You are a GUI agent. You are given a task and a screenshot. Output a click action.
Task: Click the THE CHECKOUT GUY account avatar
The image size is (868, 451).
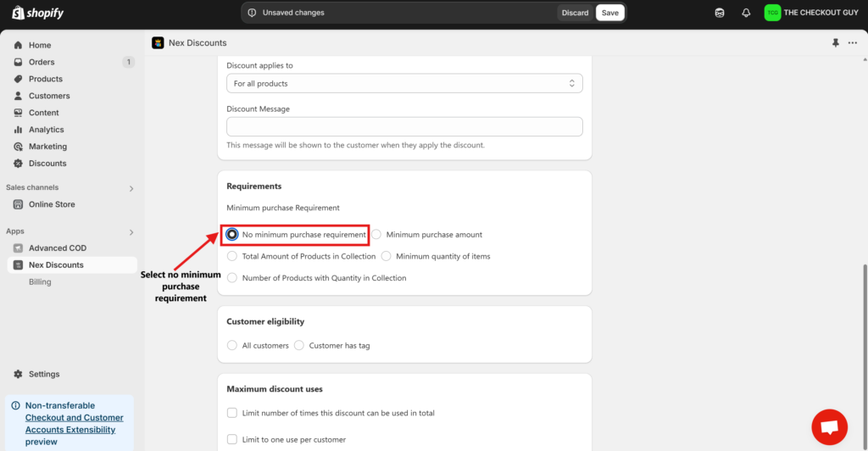[x=772, y=13]
